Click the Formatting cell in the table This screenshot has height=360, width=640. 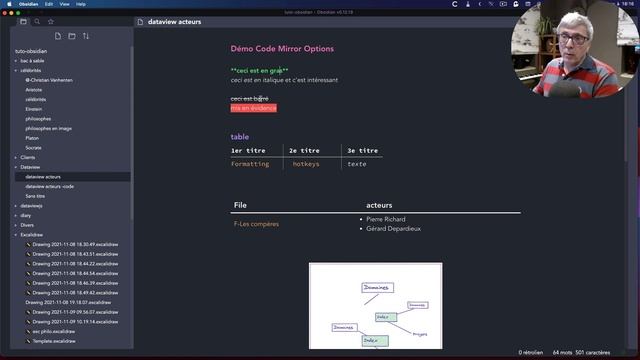tap(250, 164)
